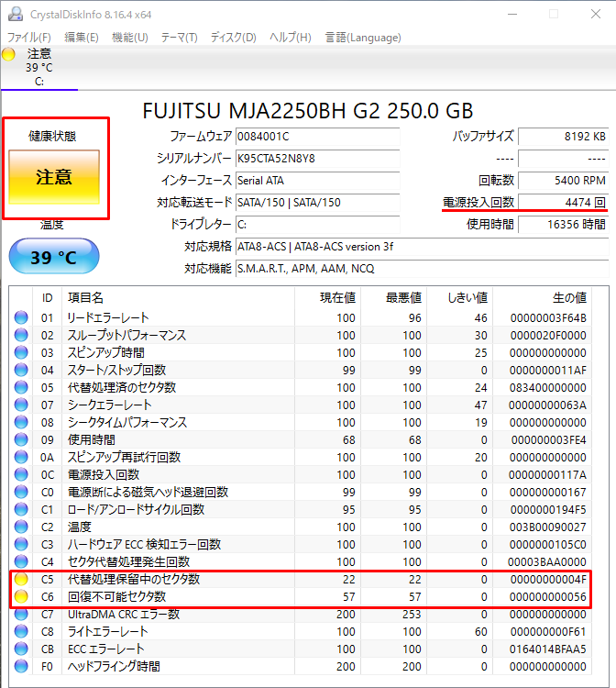Click the blue status icon for row 02

[x=21, y=335]
